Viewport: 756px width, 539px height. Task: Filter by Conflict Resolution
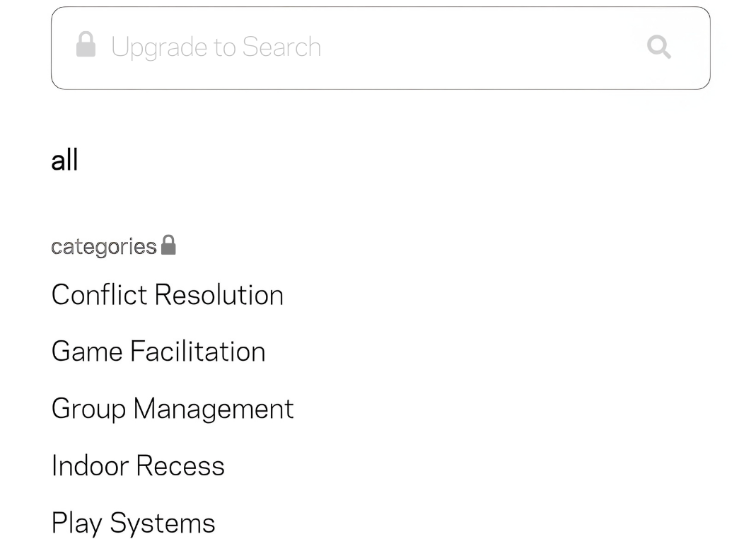point(168,294)
